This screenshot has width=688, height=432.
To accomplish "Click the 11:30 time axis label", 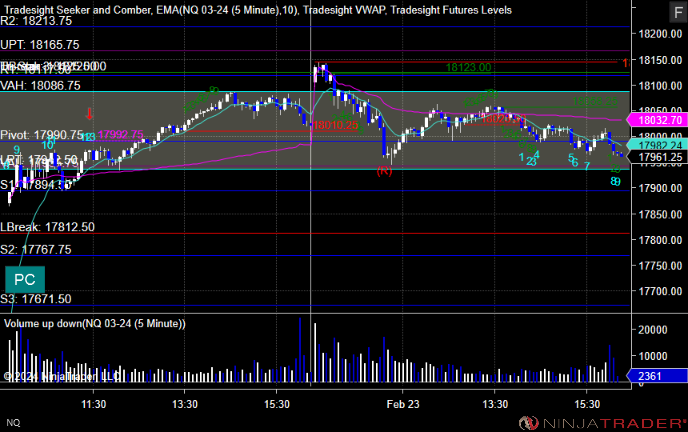I will pos(93,404).
